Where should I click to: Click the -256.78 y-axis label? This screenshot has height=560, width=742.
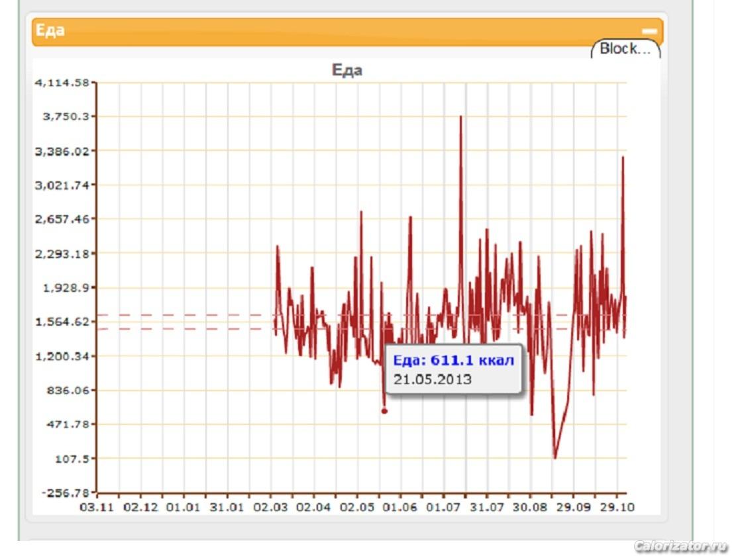(x=66, y=492)
